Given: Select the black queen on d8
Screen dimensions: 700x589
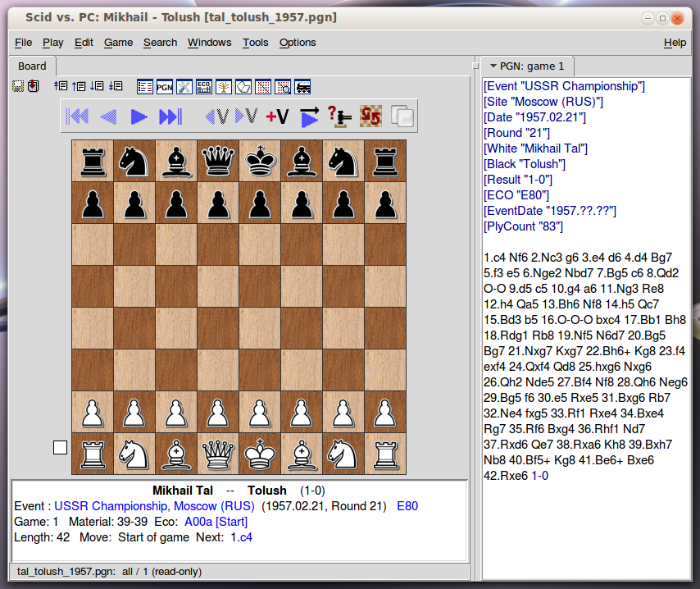Looking at the screenshot, I should (x=218, y=161).
